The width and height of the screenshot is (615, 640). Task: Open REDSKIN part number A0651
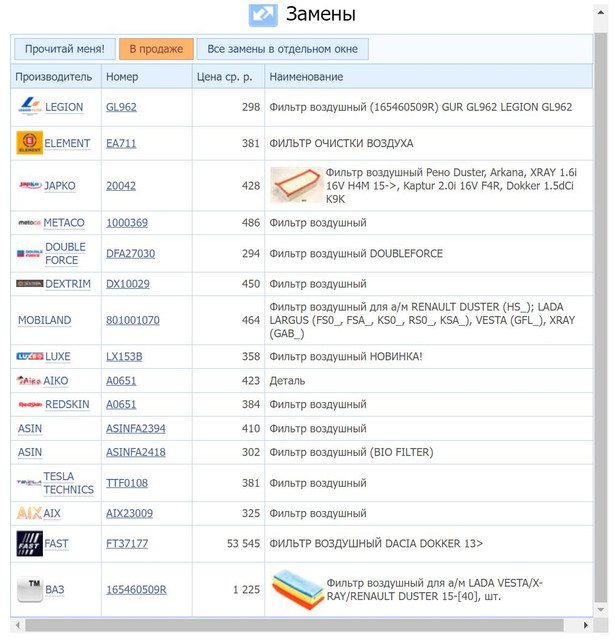tap(121, 404)
